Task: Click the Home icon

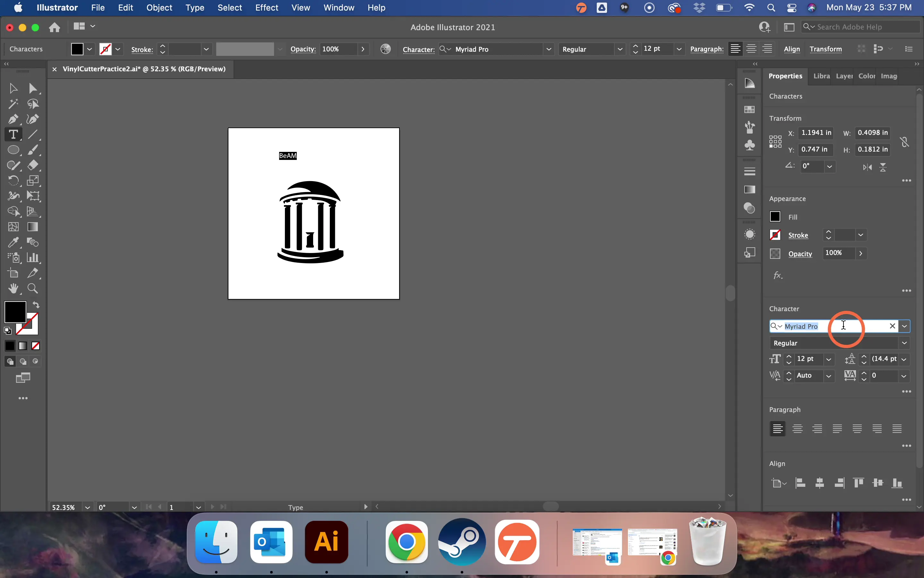Action: click(x=55, y=27)
